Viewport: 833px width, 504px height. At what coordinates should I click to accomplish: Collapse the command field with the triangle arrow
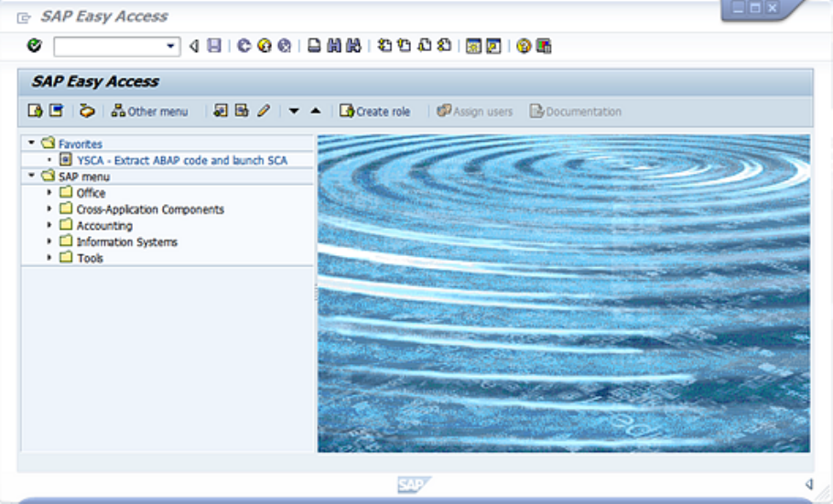click(194, 47)
